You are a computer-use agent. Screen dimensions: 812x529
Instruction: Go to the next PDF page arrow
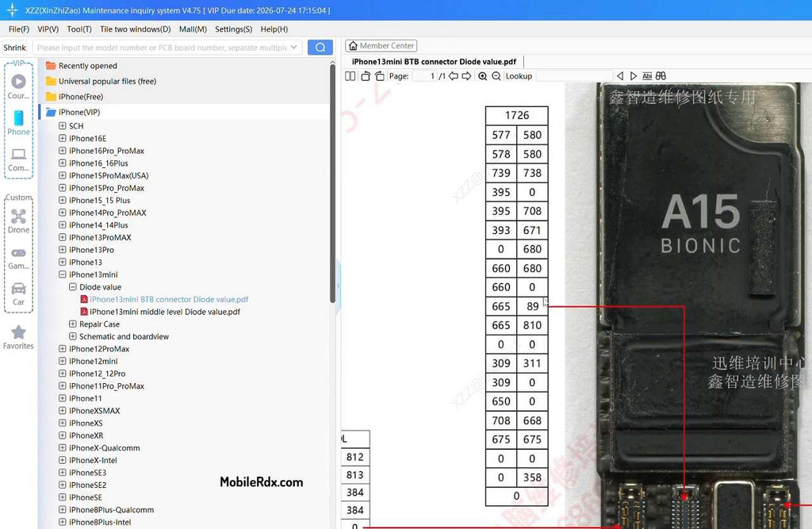click(x=466, y=76)
